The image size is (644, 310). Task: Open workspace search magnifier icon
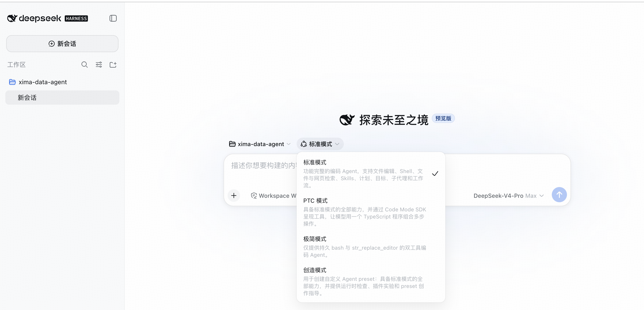84,65
